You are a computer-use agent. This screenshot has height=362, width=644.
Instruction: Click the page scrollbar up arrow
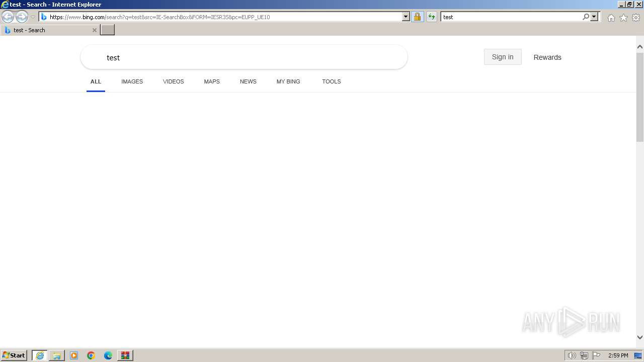point(640,47)
